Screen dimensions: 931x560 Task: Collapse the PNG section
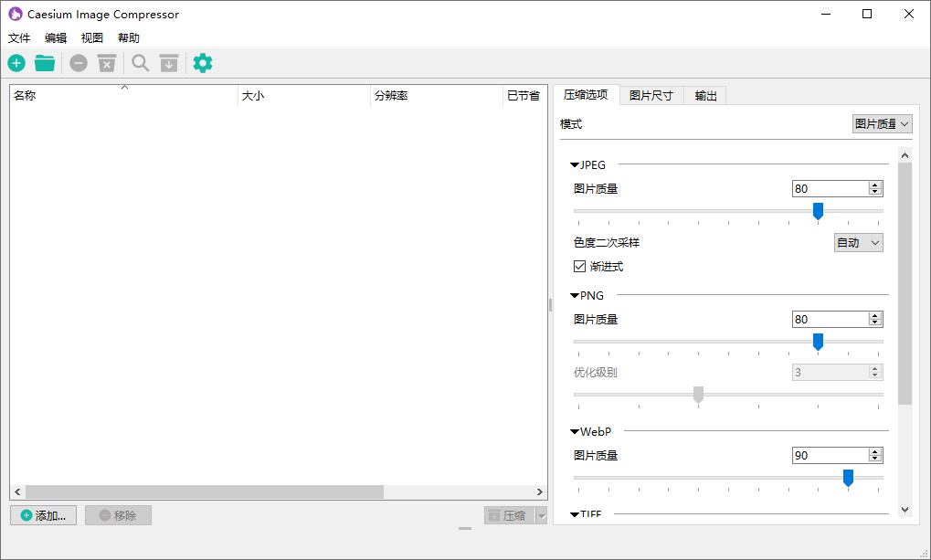click(574, 296)
